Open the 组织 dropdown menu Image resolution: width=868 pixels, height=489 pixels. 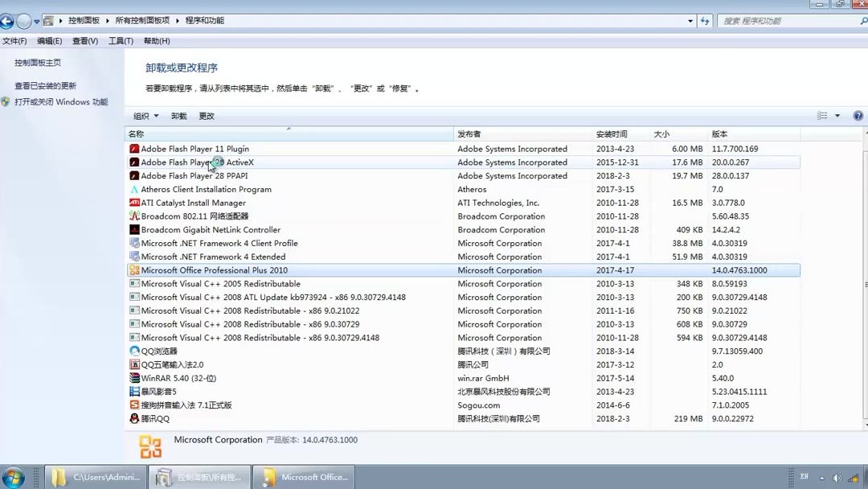point(145,115)
